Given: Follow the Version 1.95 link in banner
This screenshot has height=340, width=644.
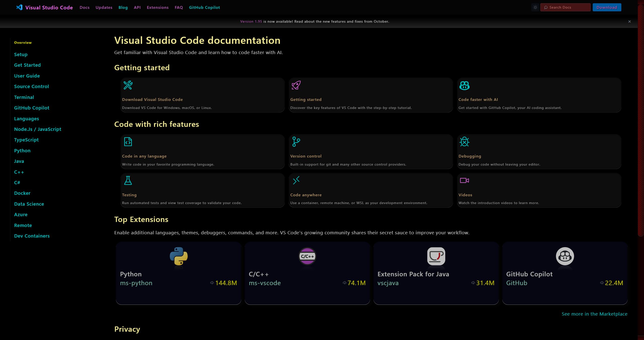Looking at the screenshot, I should click(x=251, y=22).
